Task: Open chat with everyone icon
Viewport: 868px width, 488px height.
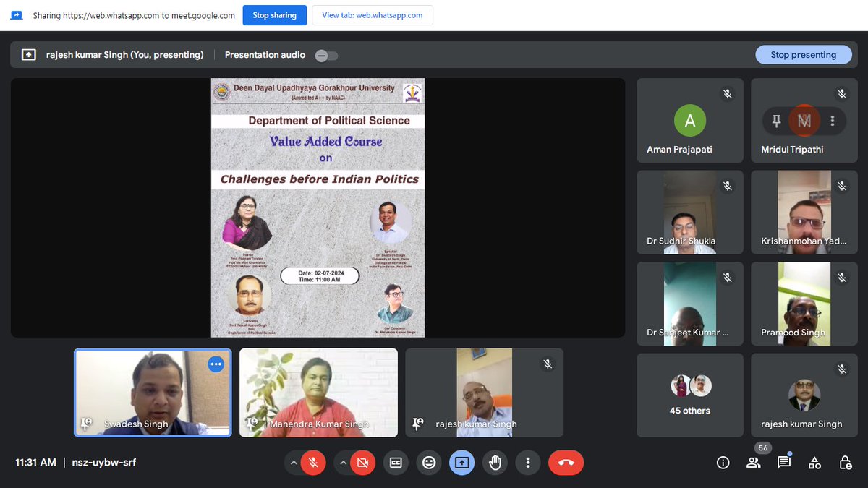Action: [784, 463]
